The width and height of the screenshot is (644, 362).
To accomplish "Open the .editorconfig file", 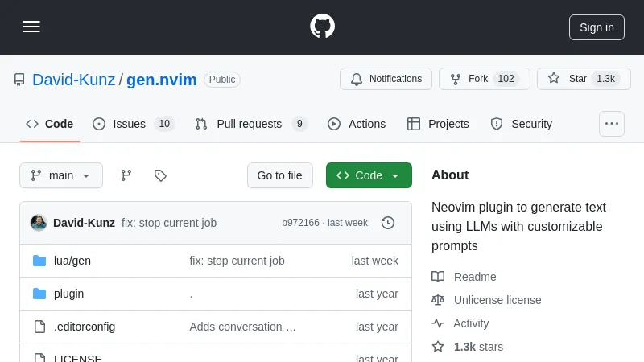I will 84,327.
